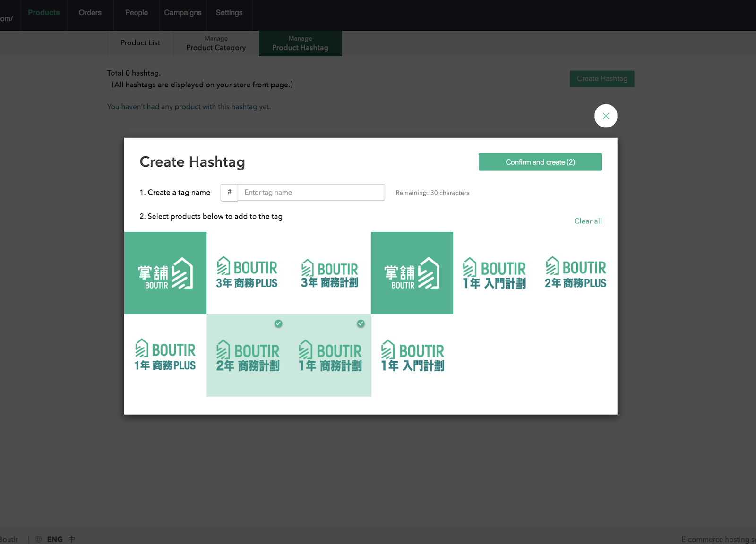Click the # prefix of tag field
This screenshot has height=544, width=756.
click(x=229, y=193)
